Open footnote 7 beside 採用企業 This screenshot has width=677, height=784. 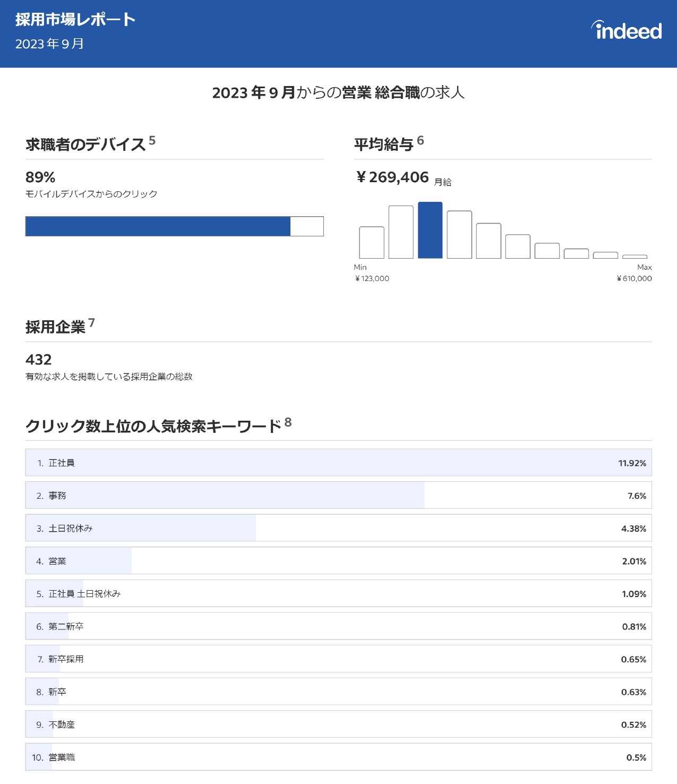(91, 323)
